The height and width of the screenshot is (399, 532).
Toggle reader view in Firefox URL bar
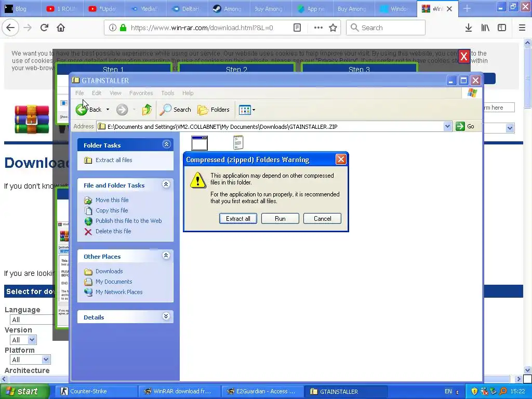point(297,28)
